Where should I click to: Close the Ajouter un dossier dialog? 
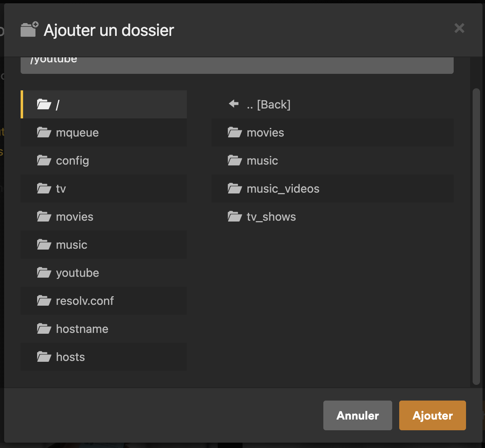point(459,28)
